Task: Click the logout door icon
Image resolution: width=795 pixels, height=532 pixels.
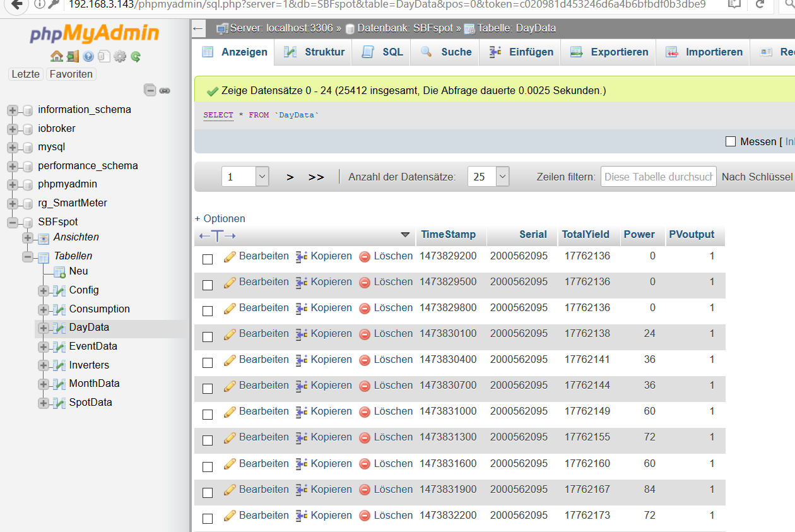Action: pyautogui.click(x=73, y=56)
